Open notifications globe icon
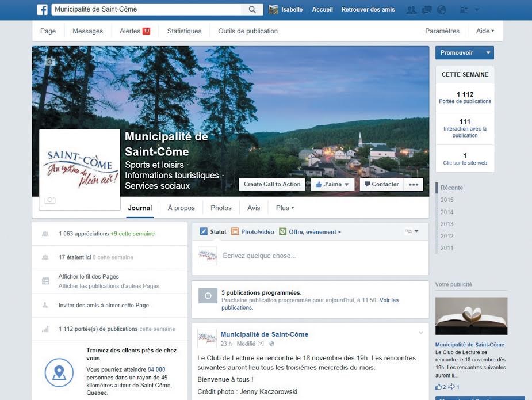The height and width of the screenshot is (400, 532). pos(441,10)
